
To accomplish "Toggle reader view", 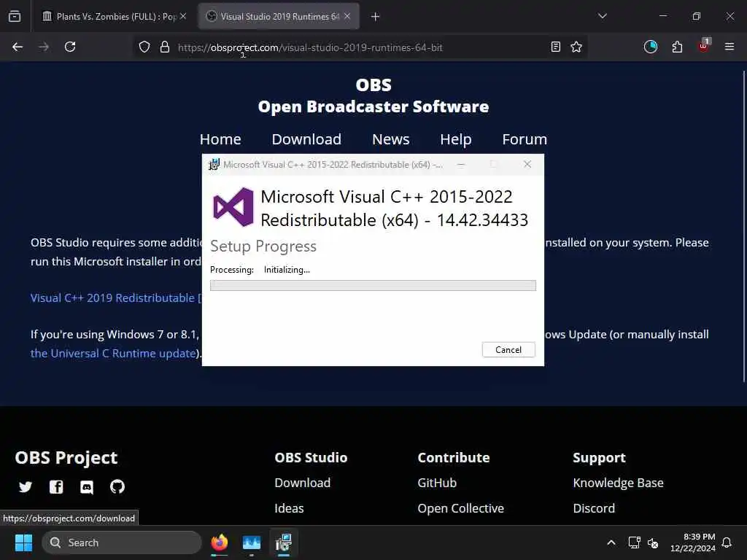I will tap(555, 47).
